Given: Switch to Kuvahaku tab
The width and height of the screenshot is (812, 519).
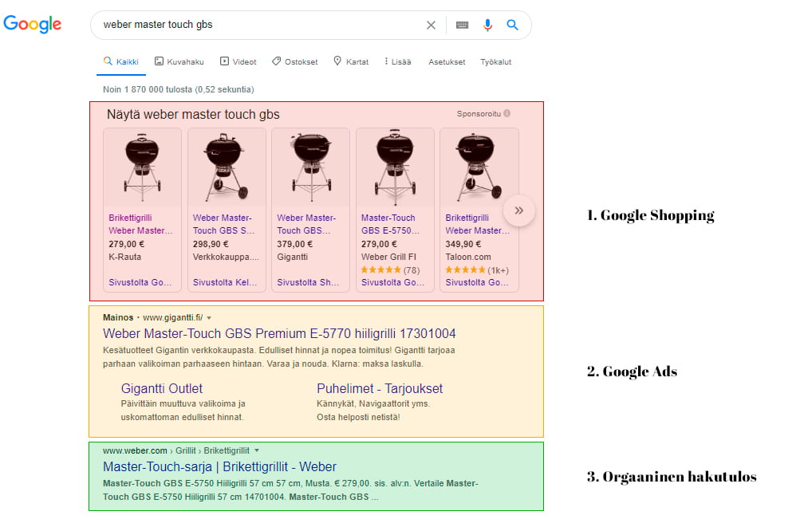Looking at the screenshot, I should [179, 61].
